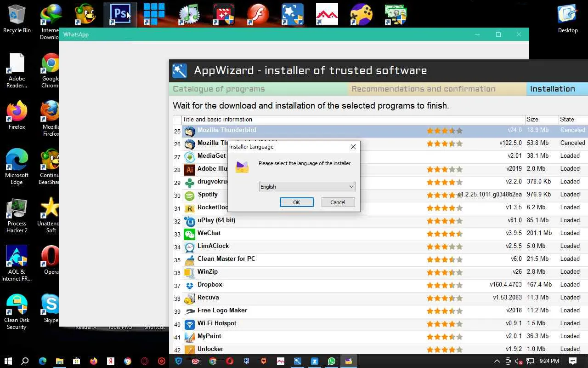Image resolution: width=588 pixels, height=368 pixels.
Task: Select the Dropbox row title
Action: 210,285
